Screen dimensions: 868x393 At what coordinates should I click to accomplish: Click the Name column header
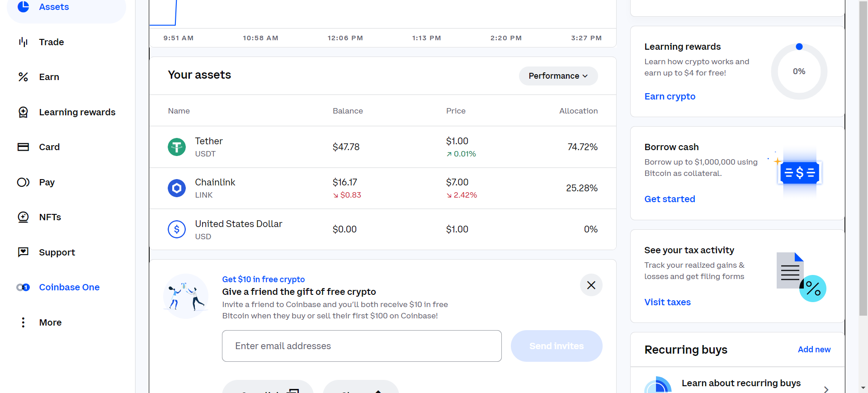point(179,111)
